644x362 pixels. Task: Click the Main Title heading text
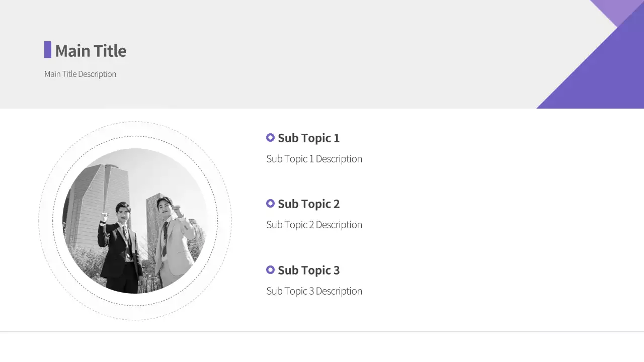[x=91, y=51]
